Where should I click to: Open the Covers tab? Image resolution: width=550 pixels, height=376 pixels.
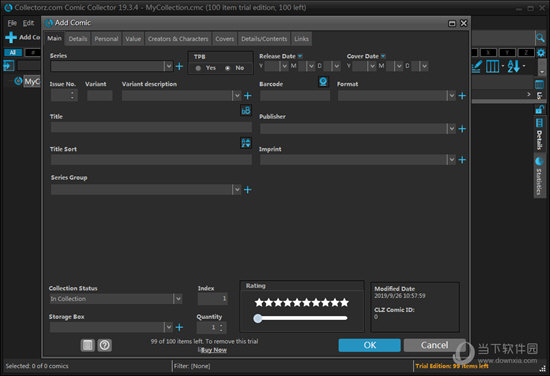pos(224,39)
